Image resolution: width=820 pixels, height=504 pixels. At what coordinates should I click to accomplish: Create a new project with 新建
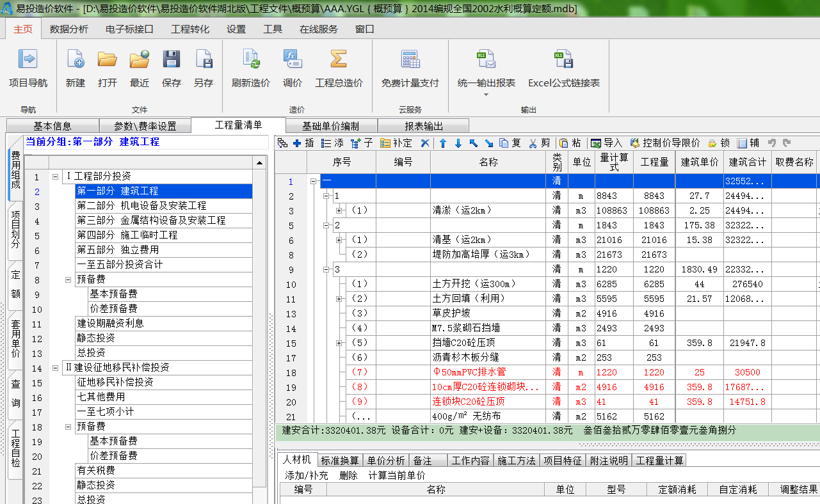pos(76,68)
